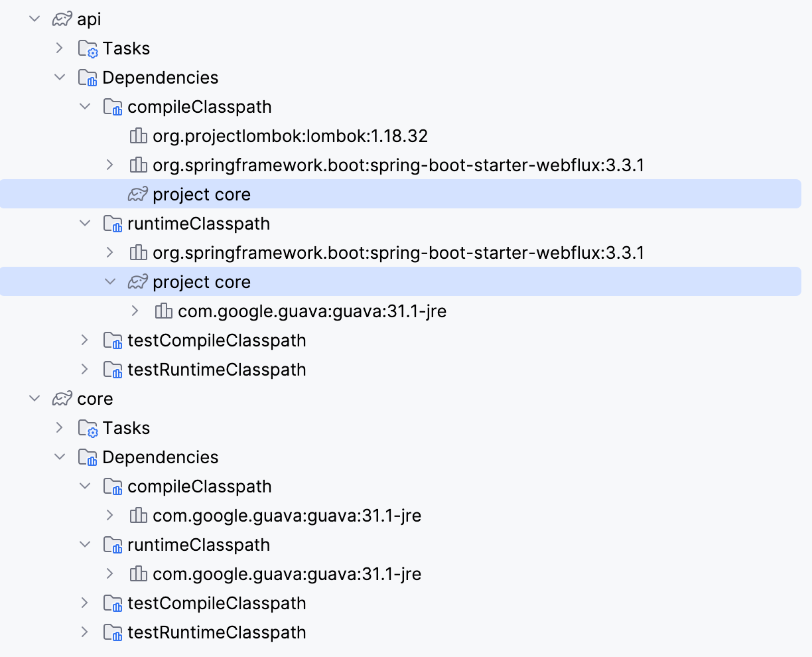Collapse core compileClasspath configuration
This screenshot has width=812, height=657.
pyautogui.click(x=85, y=486)
